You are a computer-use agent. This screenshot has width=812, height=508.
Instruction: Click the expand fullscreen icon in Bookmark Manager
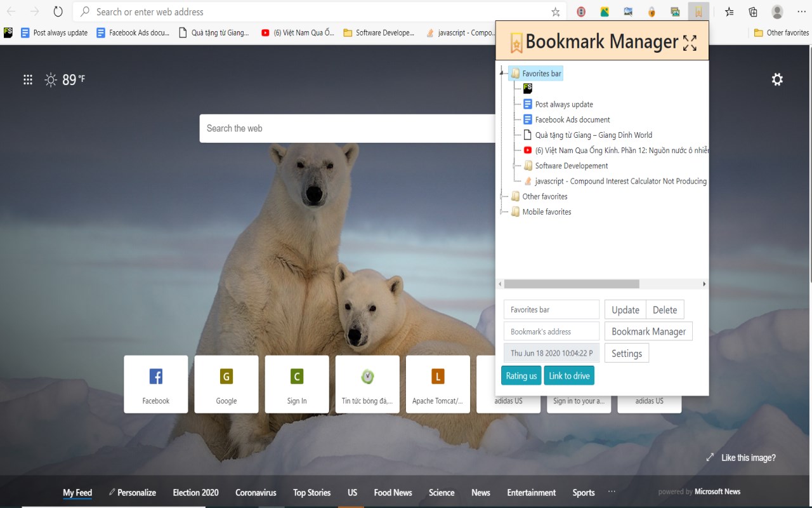(690, 43)
